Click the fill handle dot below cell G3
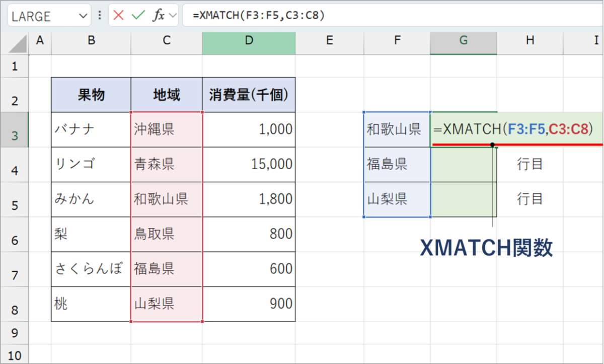The image size is (604, 364). 492,145
